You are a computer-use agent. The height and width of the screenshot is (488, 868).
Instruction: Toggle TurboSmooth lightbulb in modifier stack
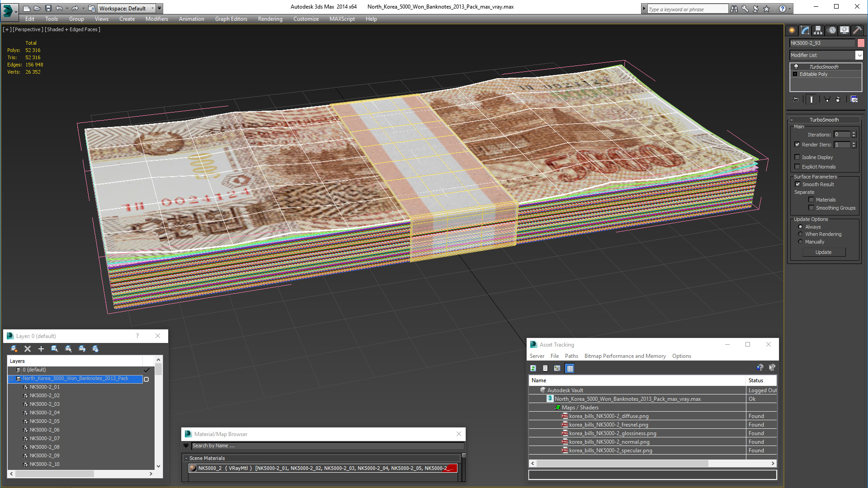796,66
